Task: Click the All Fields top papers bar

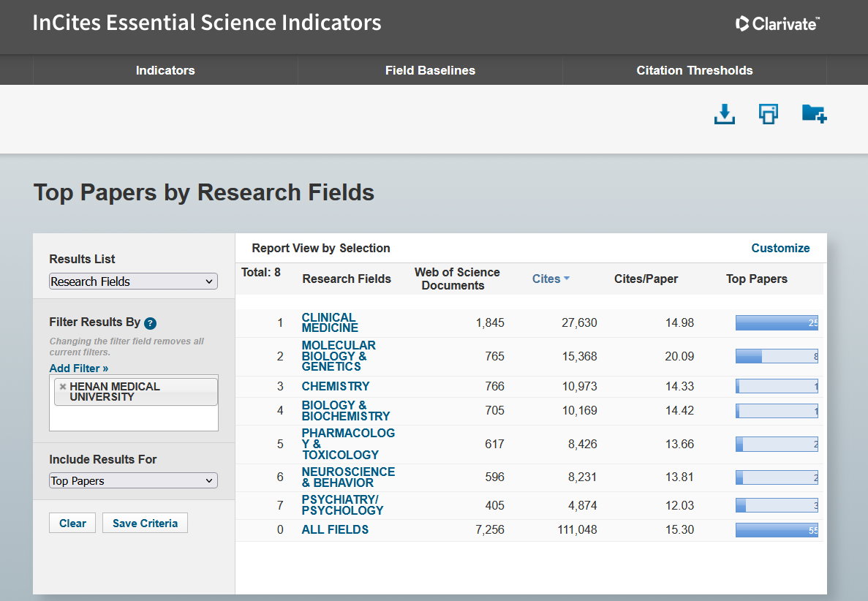Action: pos(776,530)
